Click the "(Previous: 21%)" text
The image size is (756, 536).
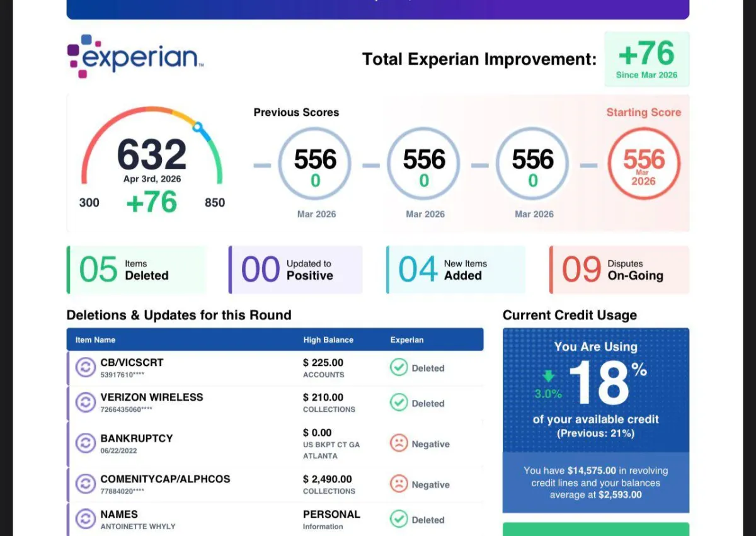595,433
